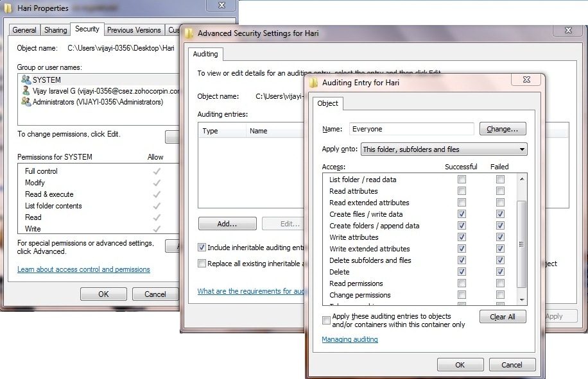
Task: Click the Clear All button
Action: (503, 317)
